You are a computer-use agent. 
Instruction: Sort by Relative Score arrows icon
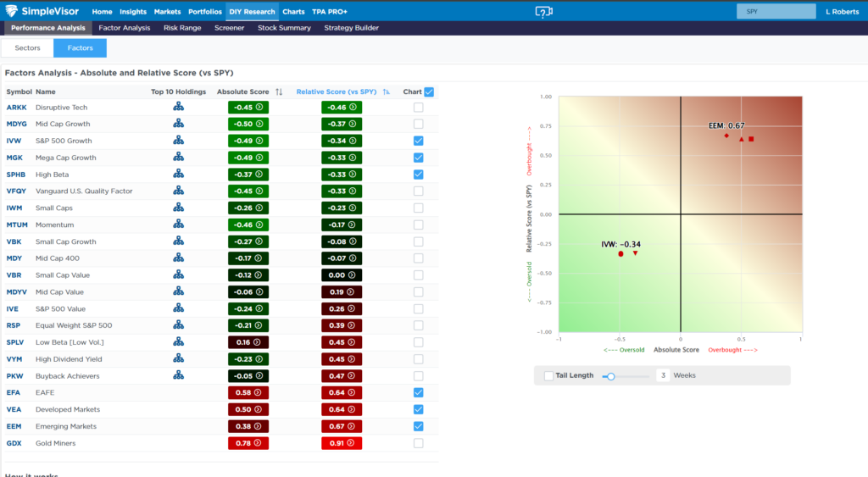click(387, 92)
